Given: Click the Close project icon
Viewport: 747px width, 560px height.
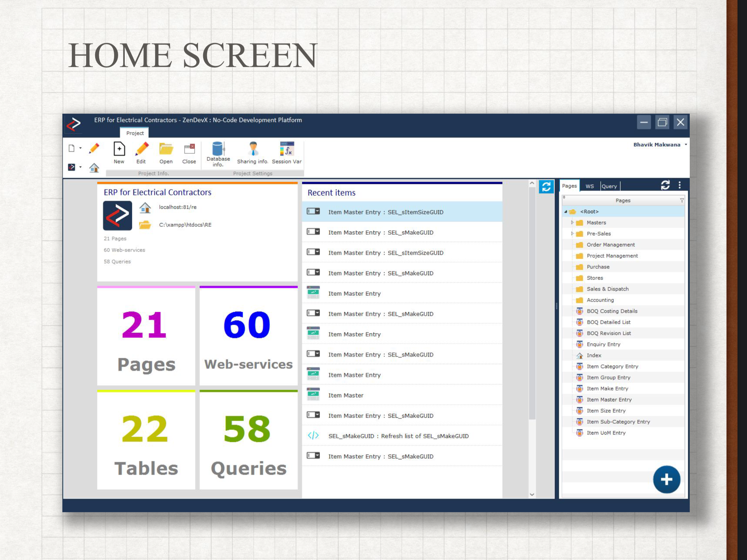Looking at the screenshot, I should (189, 149).
